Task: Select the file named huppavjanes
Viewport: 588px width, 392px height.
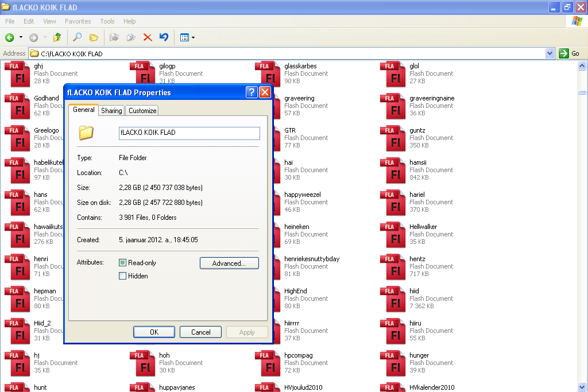Action: tap(177, 388)
